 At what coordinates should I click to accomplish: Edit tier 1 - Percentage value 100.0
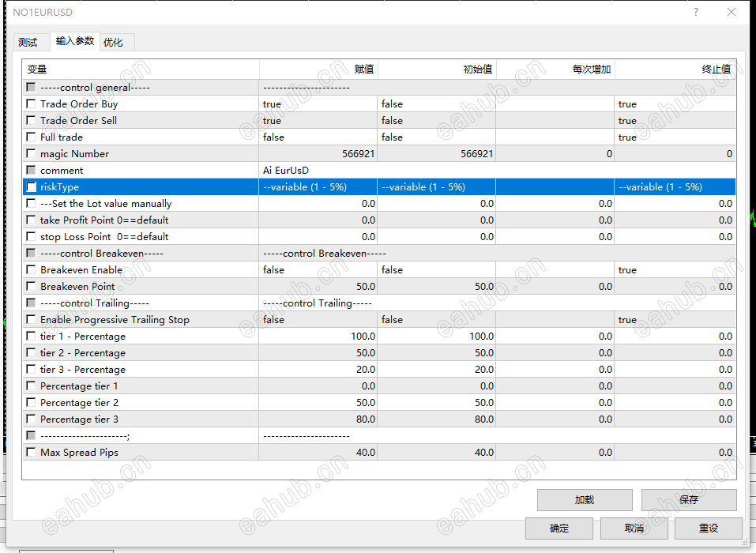318,336
